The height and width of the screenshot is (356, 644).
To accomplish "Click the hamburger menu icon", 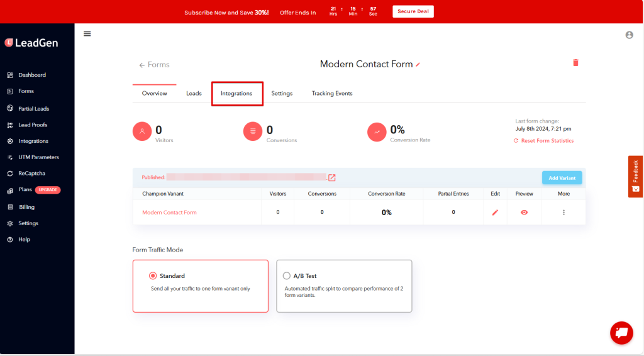I will click(87, 34).
